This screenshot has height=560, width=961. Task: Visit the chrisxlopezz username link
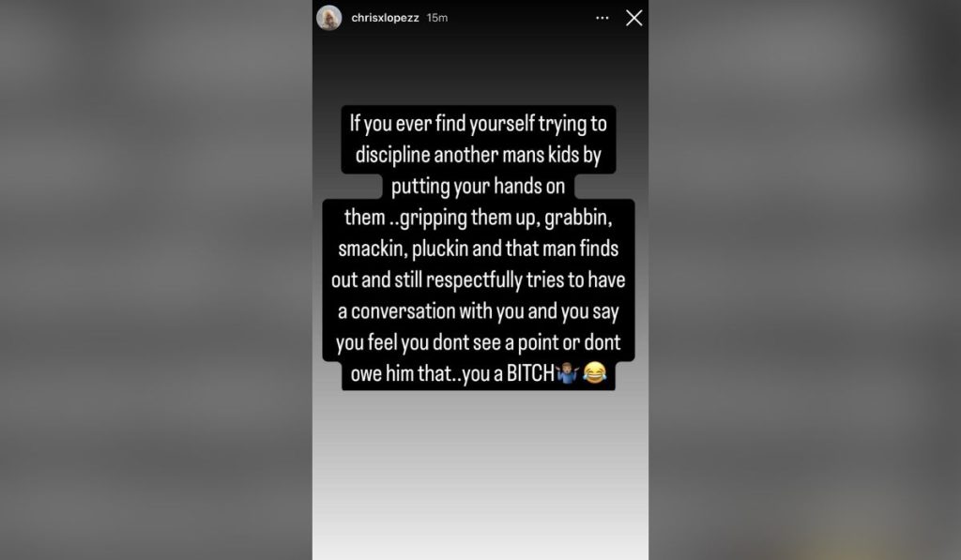(385, 18)
